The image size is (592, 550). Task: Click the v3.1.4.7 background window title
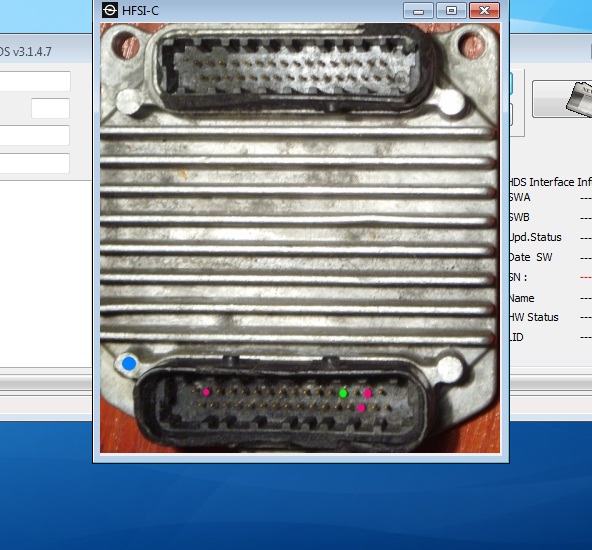click(x=26, y=51)
